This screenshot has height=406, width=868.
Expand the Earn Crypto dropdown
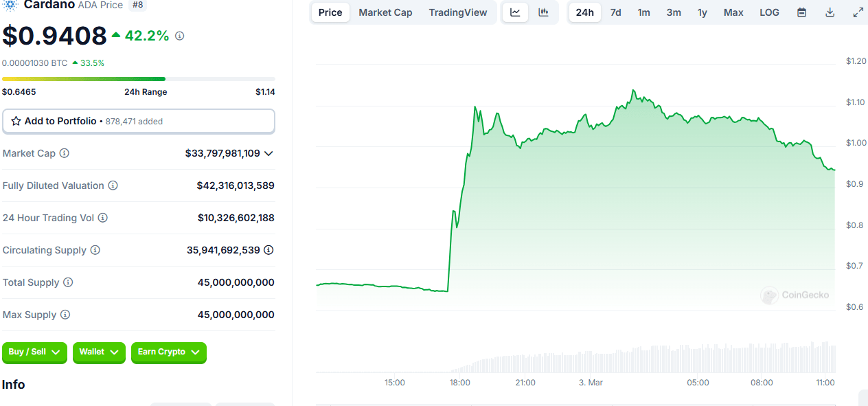point(168,352)
